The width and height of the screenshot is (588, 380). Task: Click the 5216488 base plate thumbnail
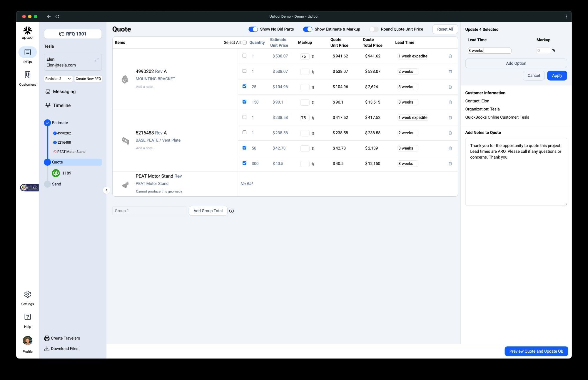tap(125, 141)
